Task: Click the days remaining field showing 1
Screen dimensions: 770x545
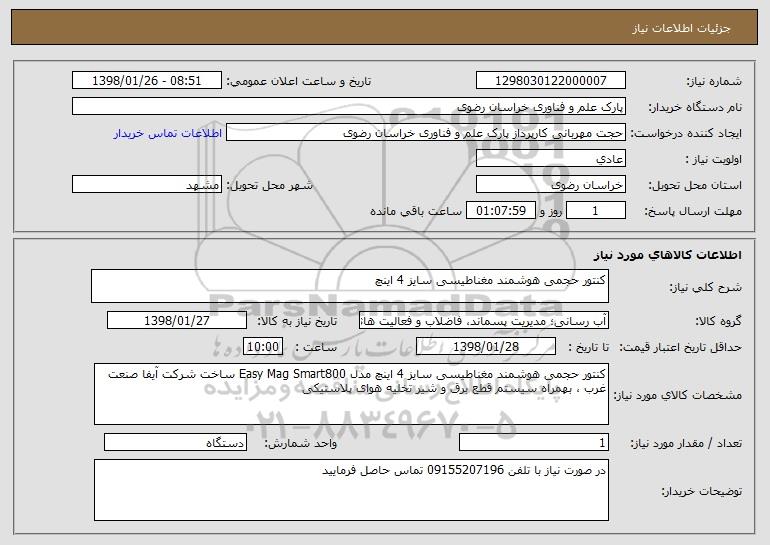Action: (596, 211)
